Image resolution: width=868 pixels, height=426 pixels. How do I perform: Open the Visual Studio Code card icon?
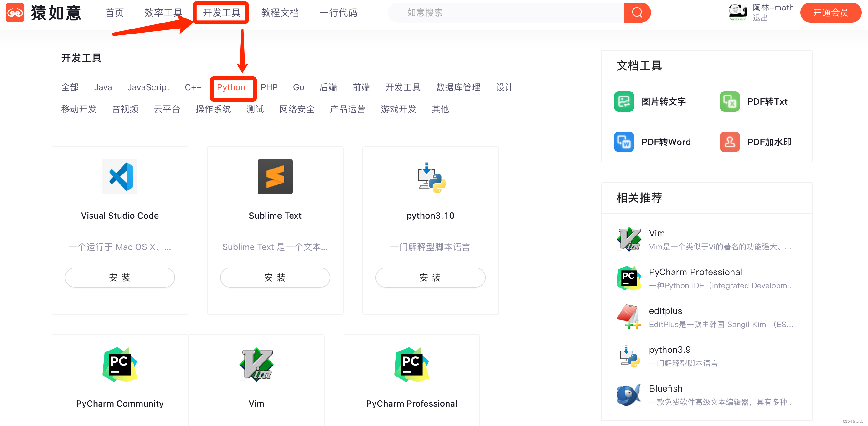pos(120,176)
